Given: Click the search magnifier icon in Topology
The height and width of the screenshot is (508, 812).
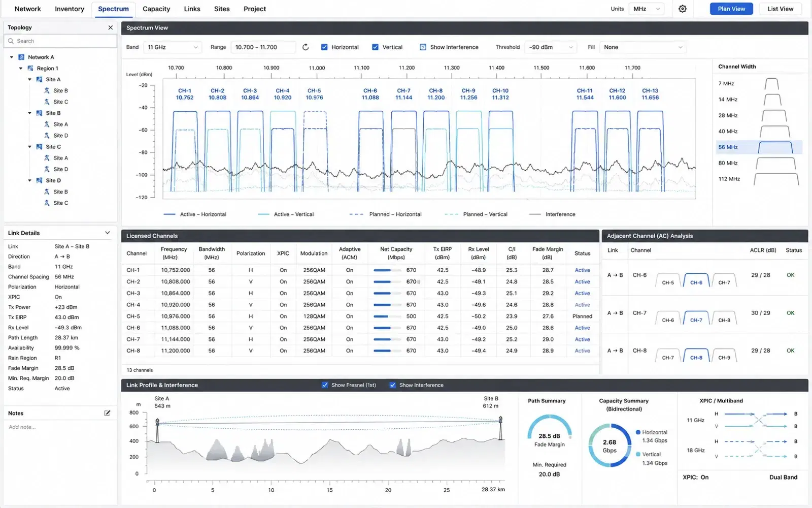Looking at the screenshot, I should (x=11, y=41).
